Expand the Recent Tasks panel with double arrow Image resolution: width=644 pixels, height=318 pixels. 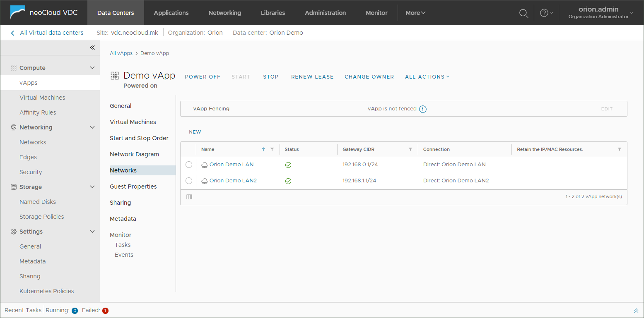pos(636,311)
